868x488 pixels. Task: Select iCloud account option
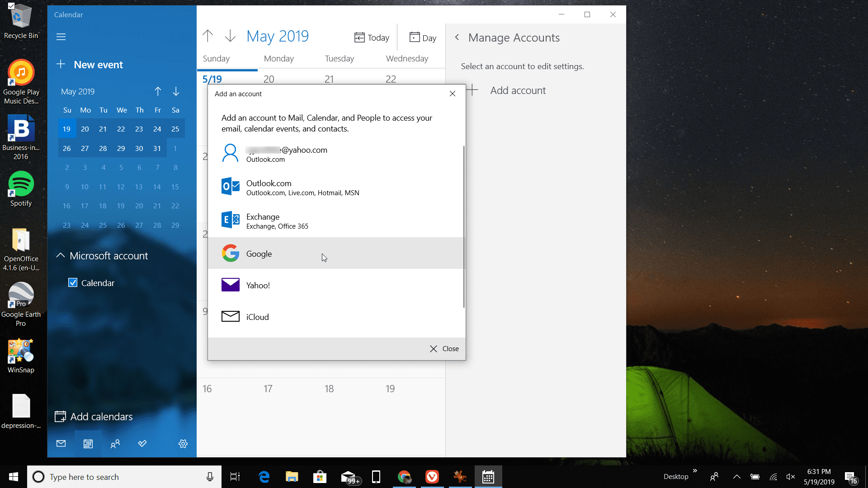tap(335, 316)
